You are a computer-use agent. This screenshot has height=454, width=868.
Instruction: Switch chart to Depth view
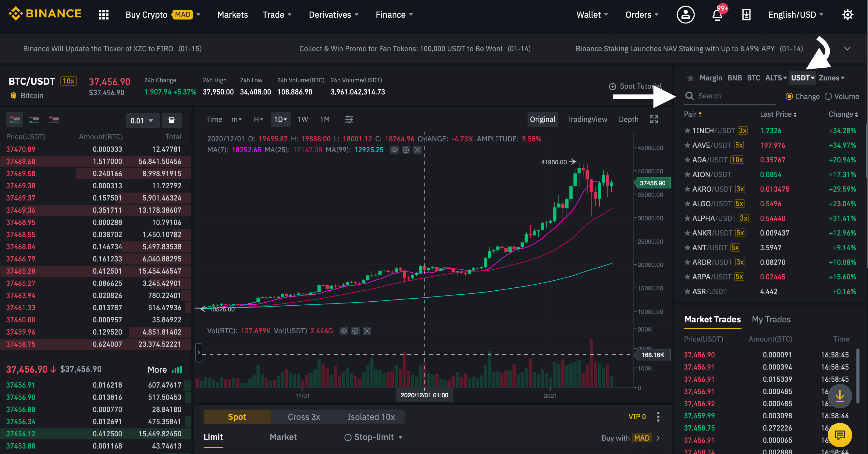[x=628, y=119]
